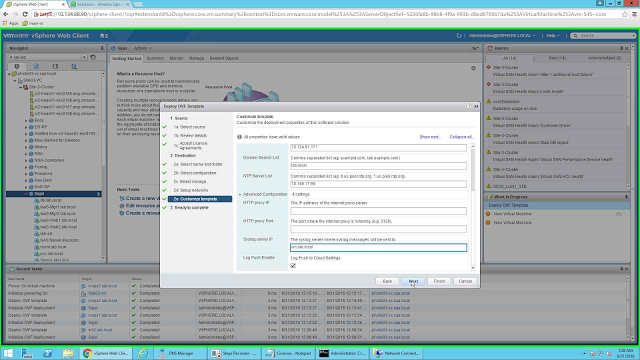Toggle the Log Push Enable checkbox
The height and width of the screenshot is (360, 640).
(x=293, y=266)
